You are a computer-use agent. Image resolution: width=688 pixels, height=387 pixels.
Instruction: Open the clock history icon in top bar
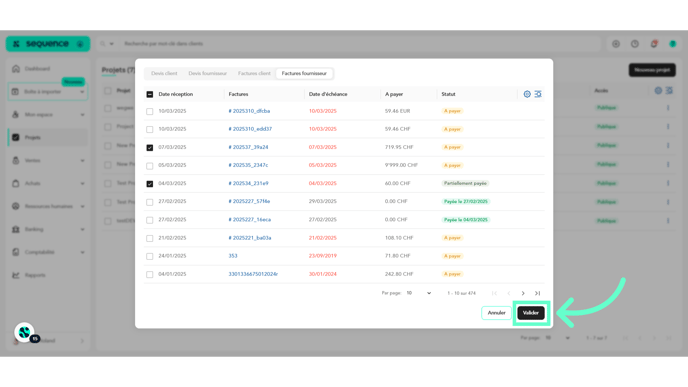click(635, 44)
